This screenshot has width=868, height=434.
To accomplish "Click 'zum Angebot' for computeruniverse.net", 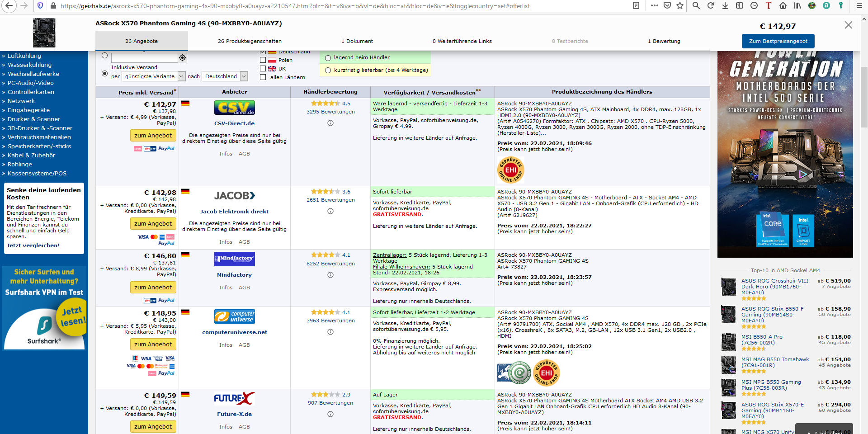I will (153, 344).
